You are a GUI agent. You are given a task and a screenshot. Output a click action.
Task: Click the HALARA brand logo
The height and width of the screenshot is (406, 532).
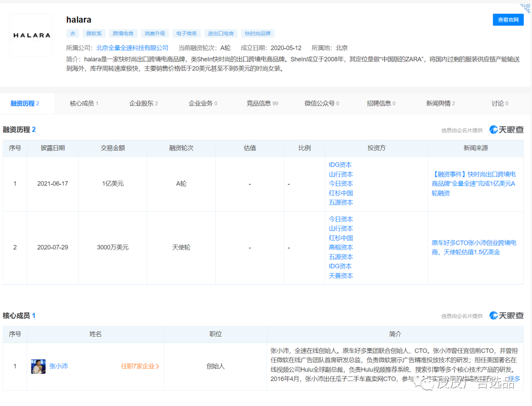point(31,35)
